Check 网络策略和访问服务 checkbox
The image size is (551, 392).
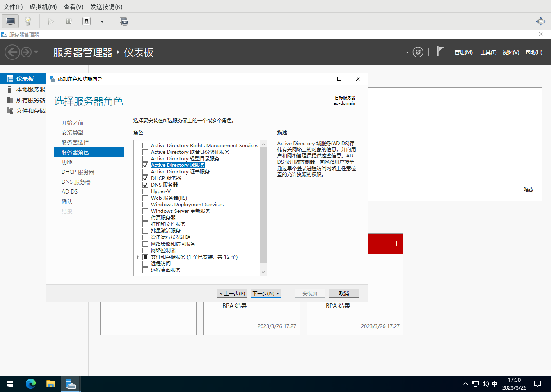[x=145, y=244]
